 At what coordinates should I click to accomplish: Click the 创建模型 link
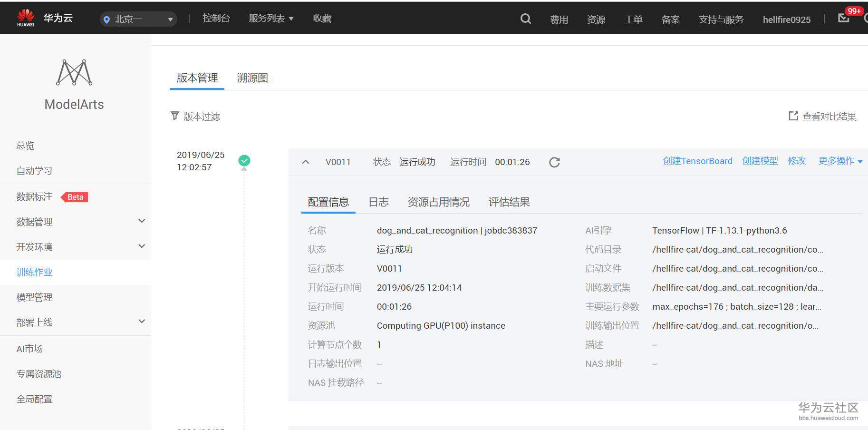pos(760,161)
